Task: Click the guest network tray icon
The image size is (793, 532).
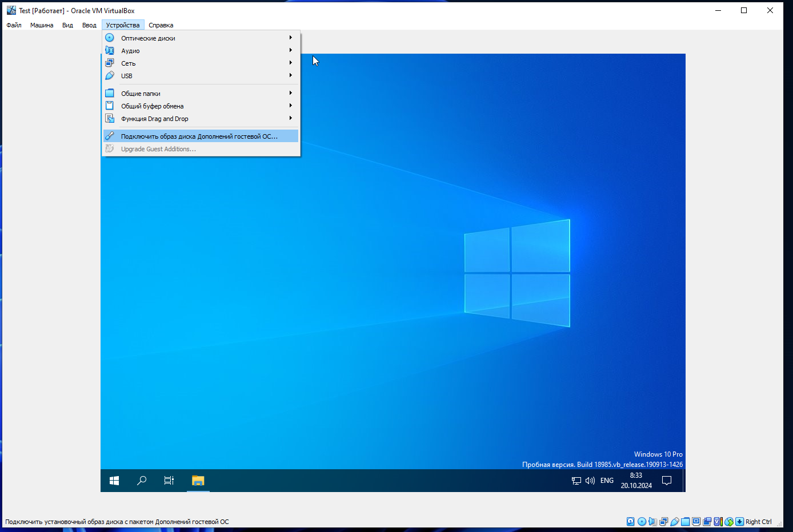Action: pyautogui.click(x=576, y=481)
